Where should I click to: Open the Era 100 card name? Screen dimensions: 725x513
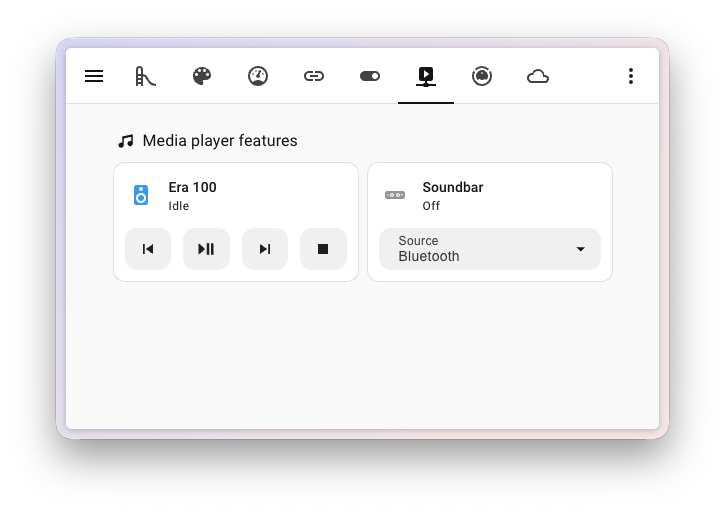pyautogui.click(x=192, y=187)
